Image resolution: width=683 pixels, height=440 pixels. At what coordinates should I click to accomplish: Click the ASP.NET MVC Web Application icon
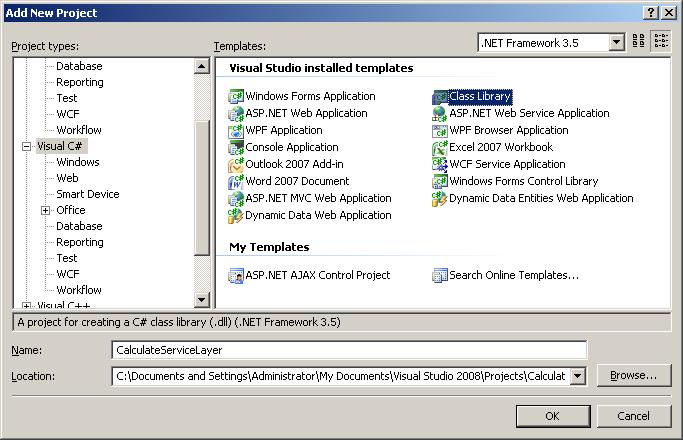point(236,198)
